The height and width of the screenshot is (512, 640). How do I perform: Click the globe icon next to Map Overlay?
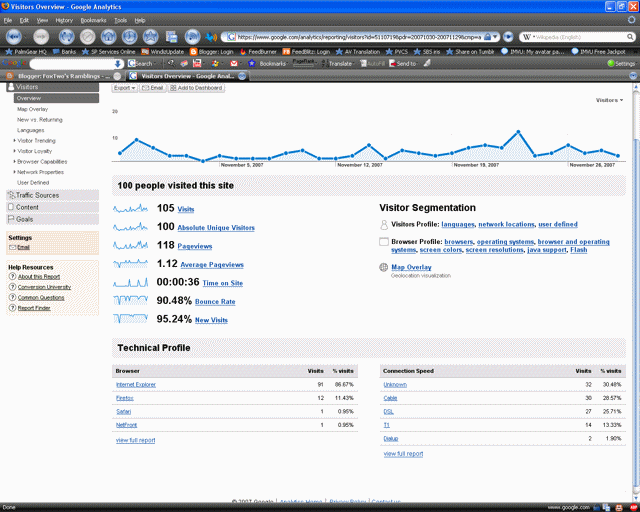[384, 267]
